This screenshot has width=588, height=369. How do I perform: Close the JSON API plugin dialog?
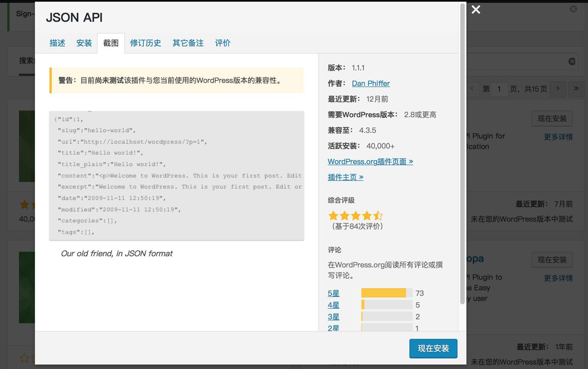click(476, 10)
